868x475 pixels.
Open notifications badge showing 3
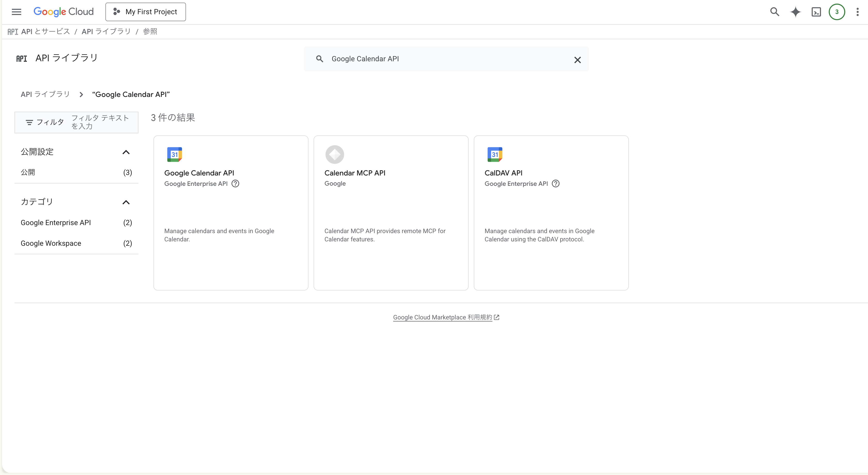tap(837, 12)
